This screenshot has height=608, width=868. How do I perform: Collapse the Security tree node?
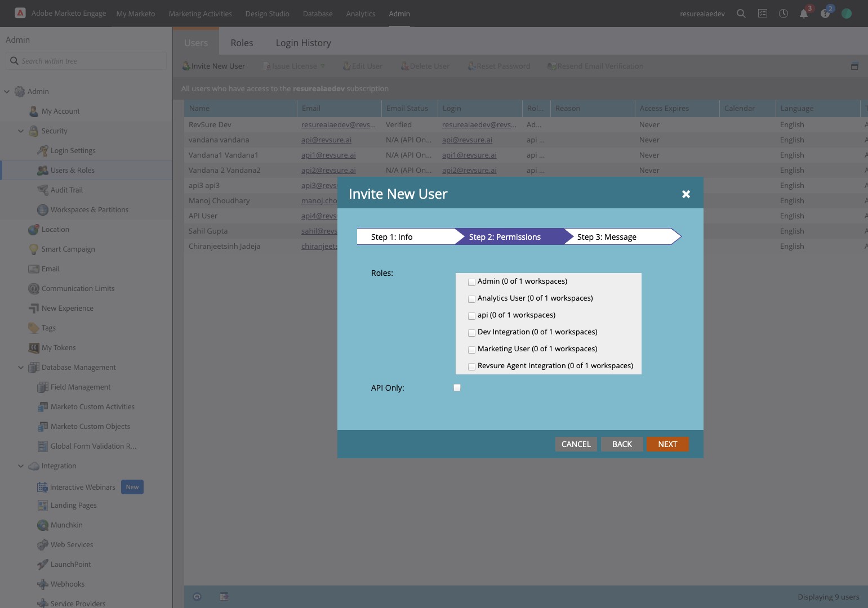click(21, 131)
